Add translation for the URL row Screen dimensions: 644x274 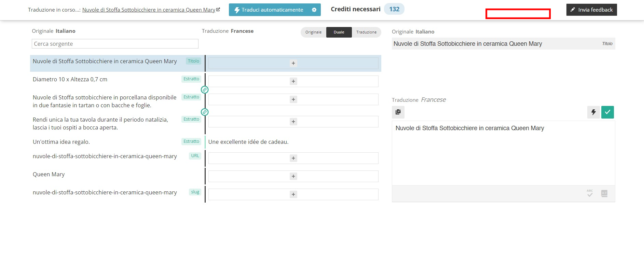pyautogui.click(x=293, y=158)
